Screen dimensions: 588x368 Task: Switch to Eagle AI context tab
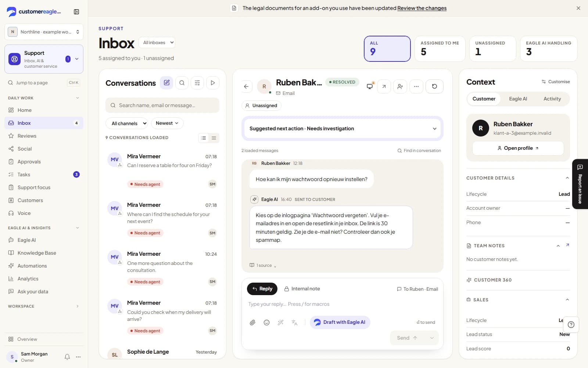(x=518, y=99)
